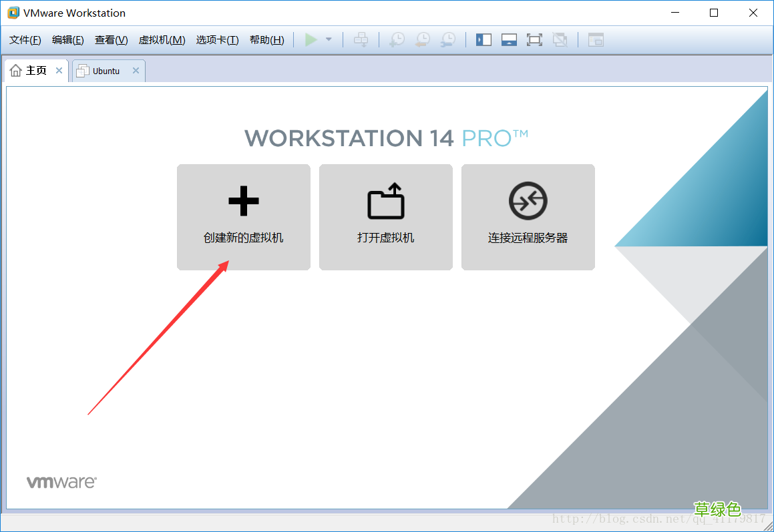The height and width of the screenshot is (532, 774).
Task: Select 连接远程服务器 to connect remotely
Action: click(x=528, y=217)
